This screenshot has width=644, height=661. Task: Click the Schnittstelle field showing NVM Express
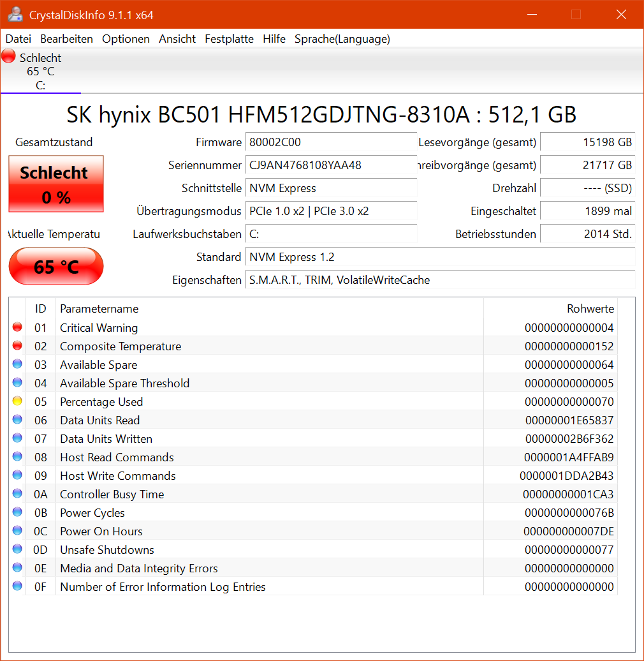click(331, 188)
